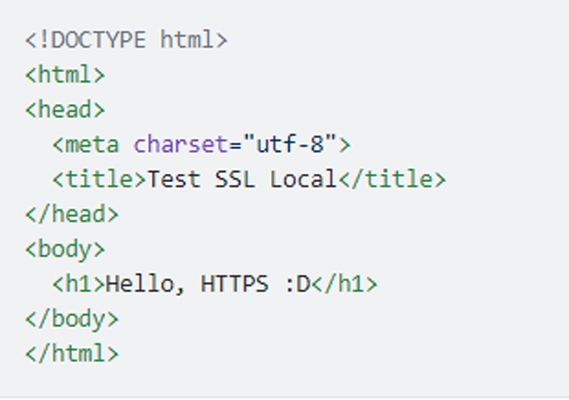The height and width of the screenshot is (400, 569).
Task: Select the closing title tag
Action: click(x=392, y=179)
